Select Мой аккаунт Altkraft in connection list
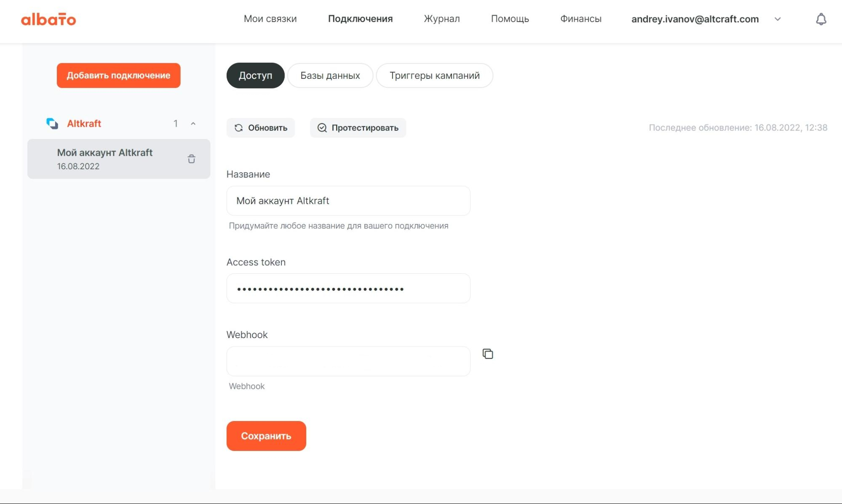The image size is (842, 504). tap(119, 159)
